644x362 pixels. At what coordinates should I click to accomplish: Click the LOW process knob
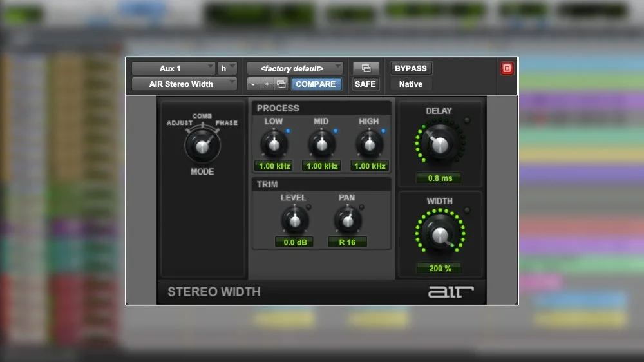pyautogui.click(x=274, y=144)
